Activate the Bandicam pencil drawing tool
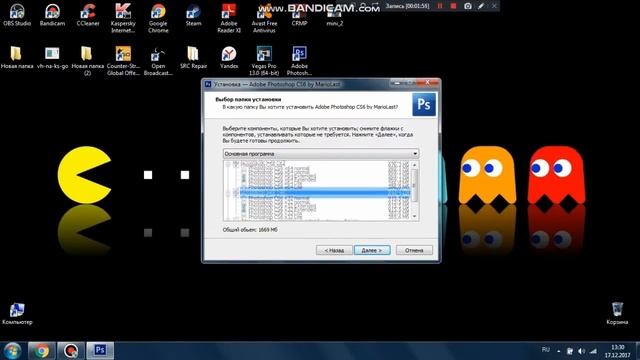 (x=481, y=6)
